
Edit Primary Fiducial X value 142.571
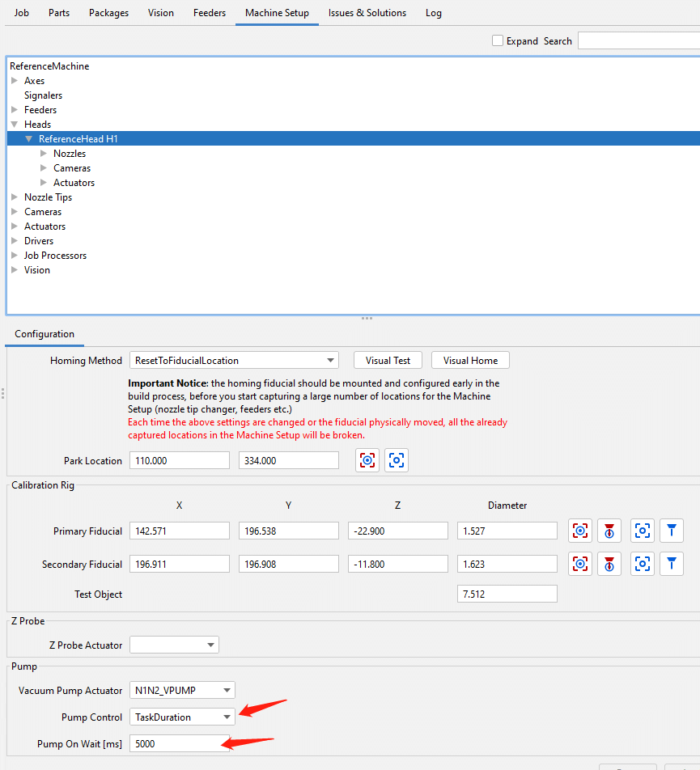click(x=180, y=531)
